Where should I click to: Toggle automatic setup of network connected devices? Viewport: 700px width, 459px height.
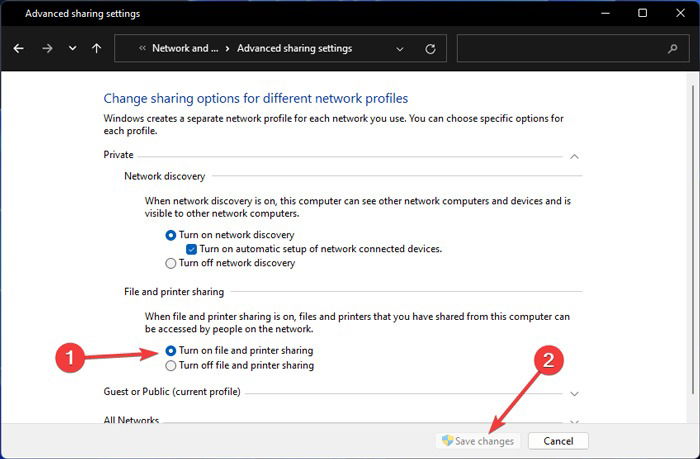coord(192,249)
